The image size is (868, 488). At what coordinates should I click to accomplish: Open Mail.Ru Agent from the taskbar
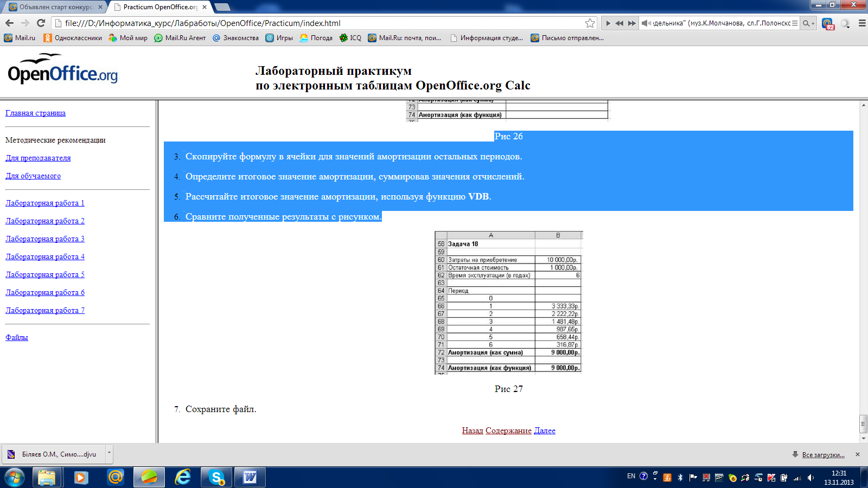(x=116, y=477)
